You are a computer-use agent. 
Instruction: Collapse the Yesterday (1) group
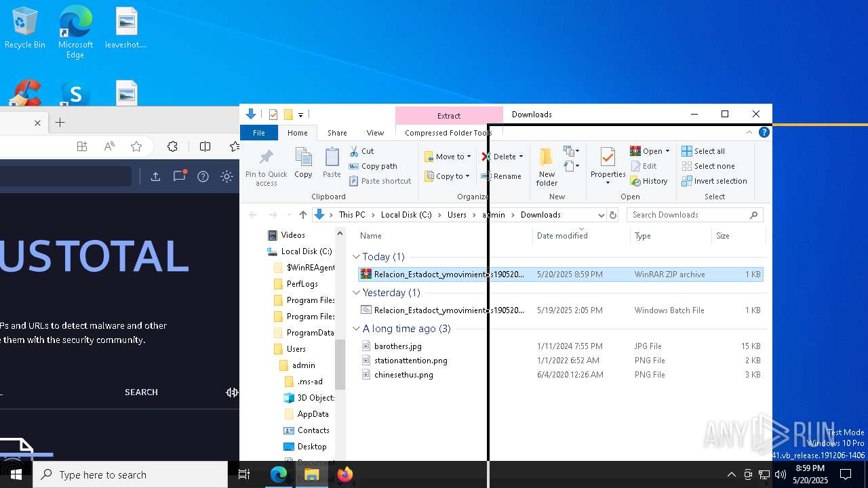pyautogui.click(x=357, y=293)
